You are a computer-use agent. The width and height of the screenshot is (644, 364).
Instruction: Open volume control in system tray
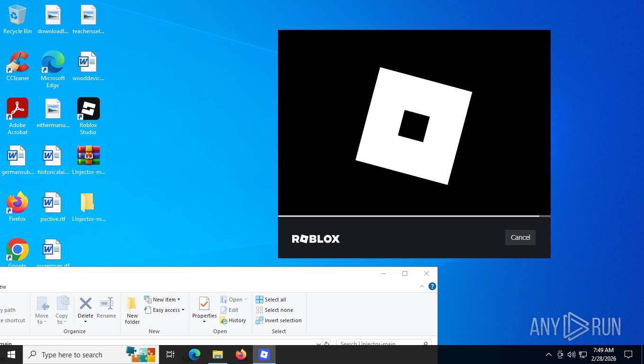(x=572, y=355)
